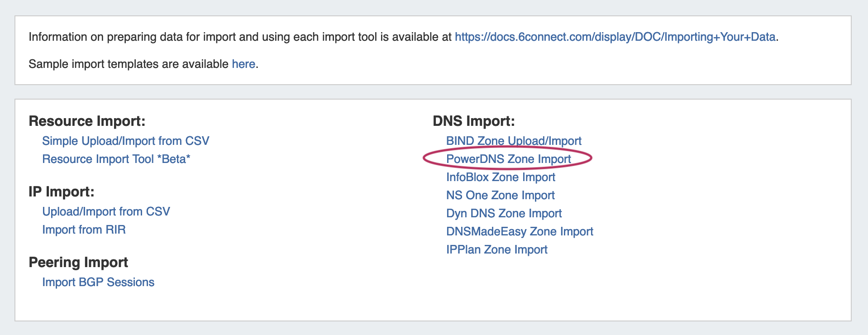Click the Peering Import heading

pos(78,262)
